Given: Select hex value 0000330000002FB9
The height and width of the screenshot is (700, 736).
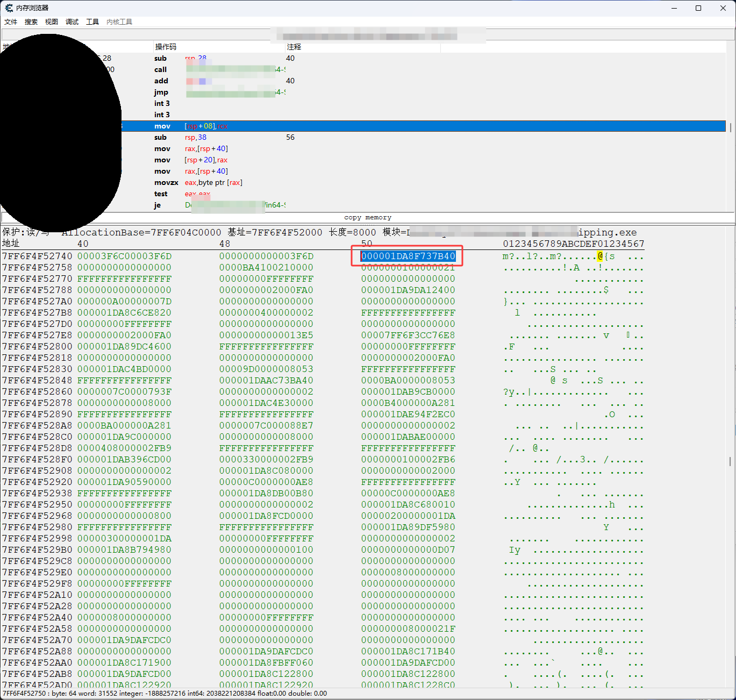Looking at the screenshot, I should tap(266, 460).
